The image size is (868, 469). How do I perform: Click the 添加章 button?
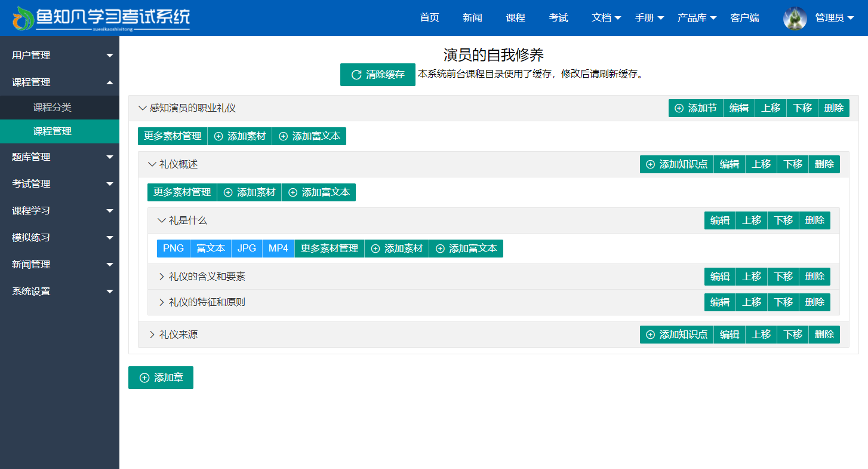tap(161, 378)
